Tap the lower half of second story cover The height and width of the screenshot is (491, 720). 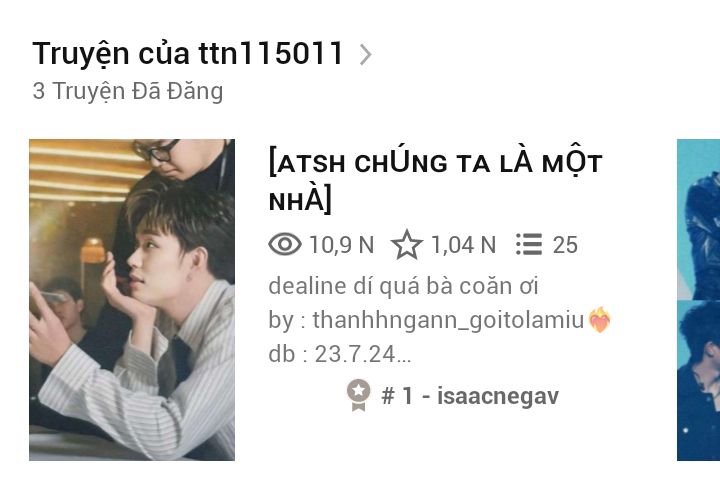pos(698,380)
